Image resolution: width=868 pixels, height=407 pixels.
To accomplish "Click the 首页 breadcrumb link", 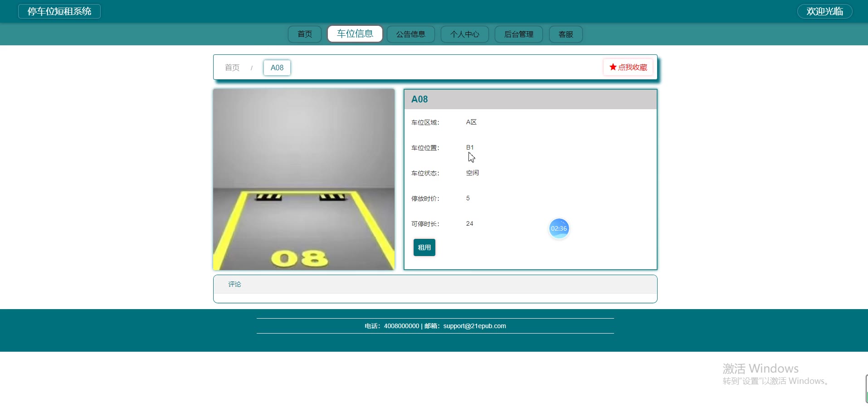I will pos(232,68).
